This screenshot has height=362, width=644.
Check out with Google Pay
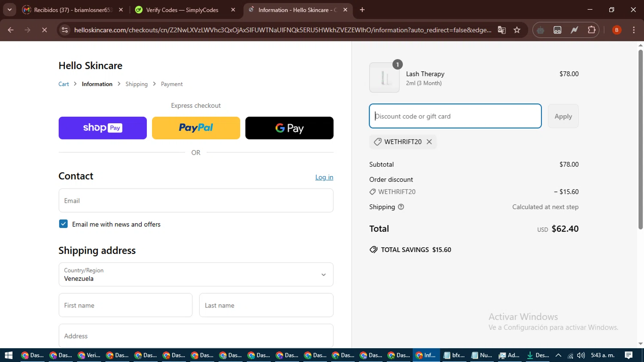289,128
